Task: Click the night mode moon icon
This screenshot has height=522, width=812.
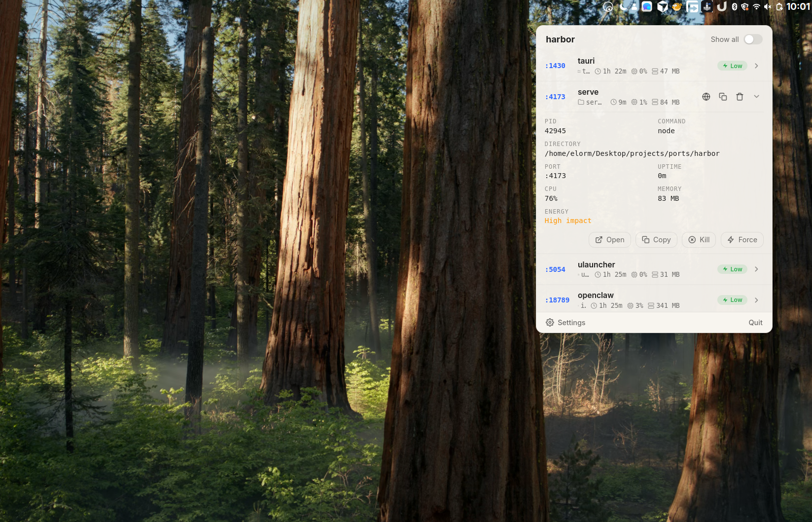Action: tap(623, 6)
